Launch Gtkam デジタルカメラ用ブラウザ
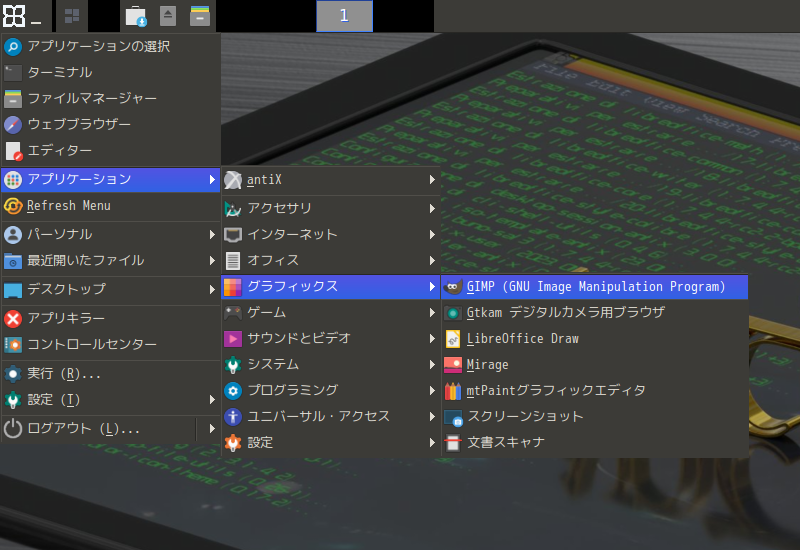This screenshot has height=550, width=800. 595,313
